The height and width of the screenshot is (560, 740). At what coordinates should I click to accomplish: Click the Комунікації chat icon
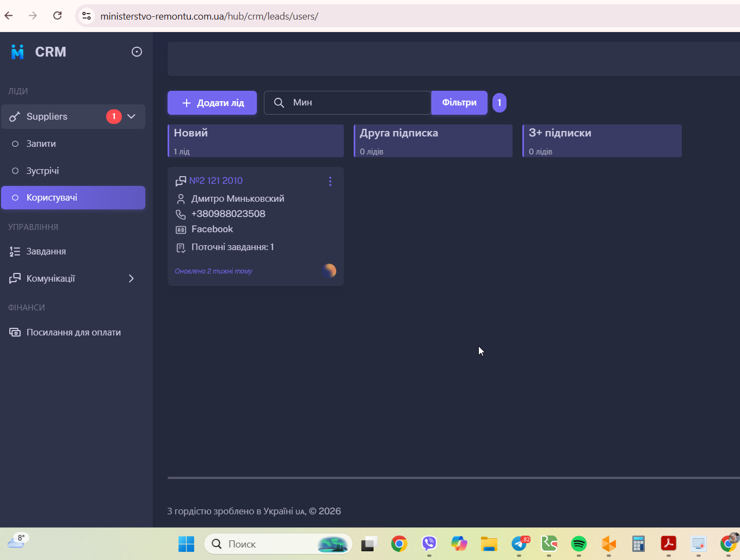point(15,278)
